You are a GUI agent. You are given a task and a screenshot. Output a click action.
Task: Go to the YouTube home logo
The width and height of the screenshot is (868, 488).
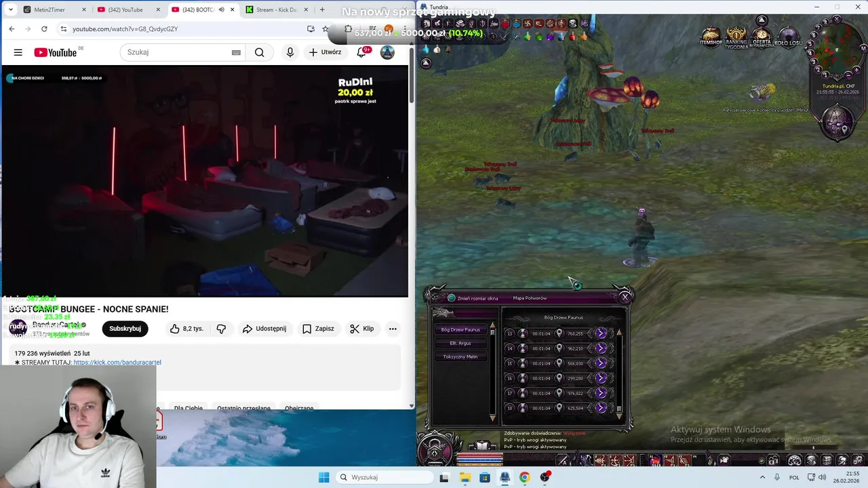[56, 52]
